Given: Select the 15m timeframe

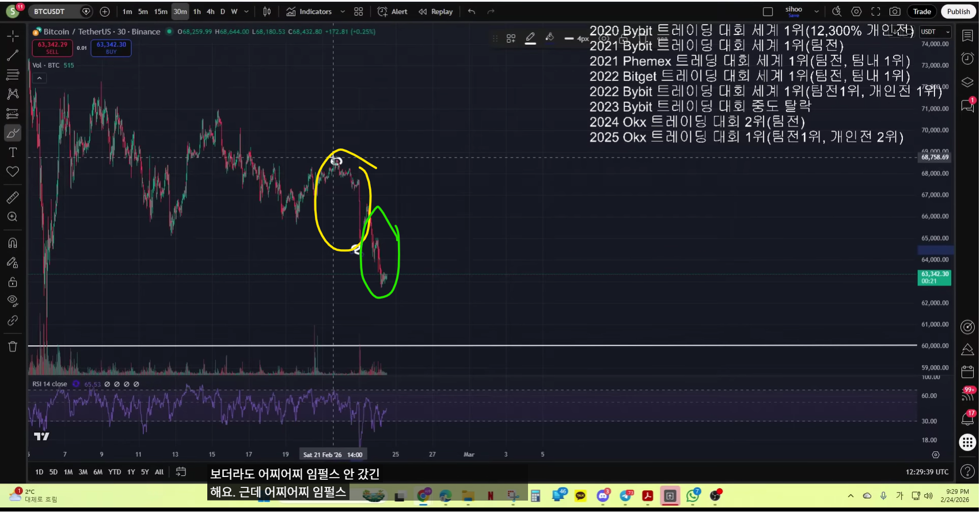Looking at the screenshot, I should click(x=161, y=12).
